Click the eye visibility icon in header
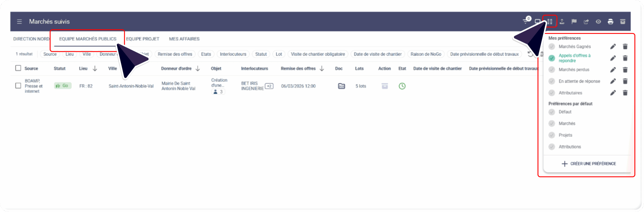644x212 pixels. pos(598,22)
